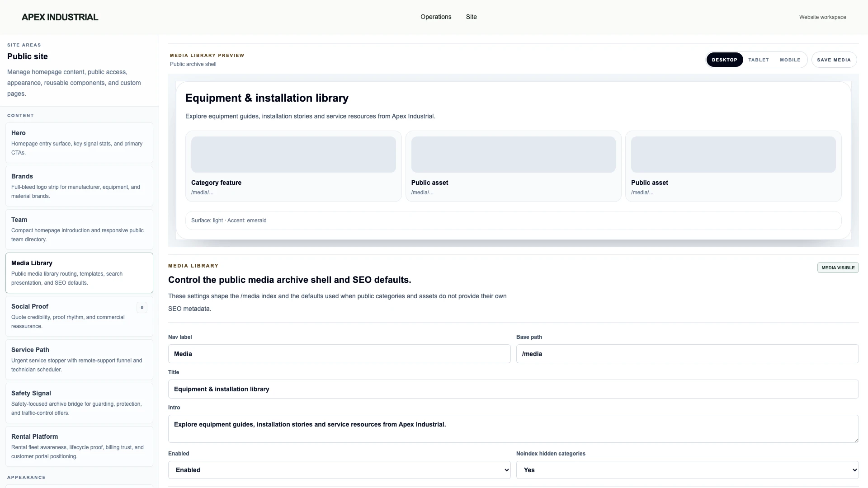This screenshot has height=488, width=868.
Task: Switch preview to Desktop view
Action: [x=724, y=60]
